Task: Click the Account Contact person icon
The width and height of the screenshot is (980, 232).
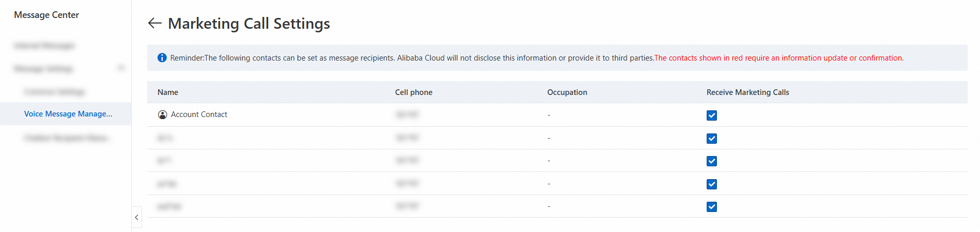Action: click(x=163, y=114)
